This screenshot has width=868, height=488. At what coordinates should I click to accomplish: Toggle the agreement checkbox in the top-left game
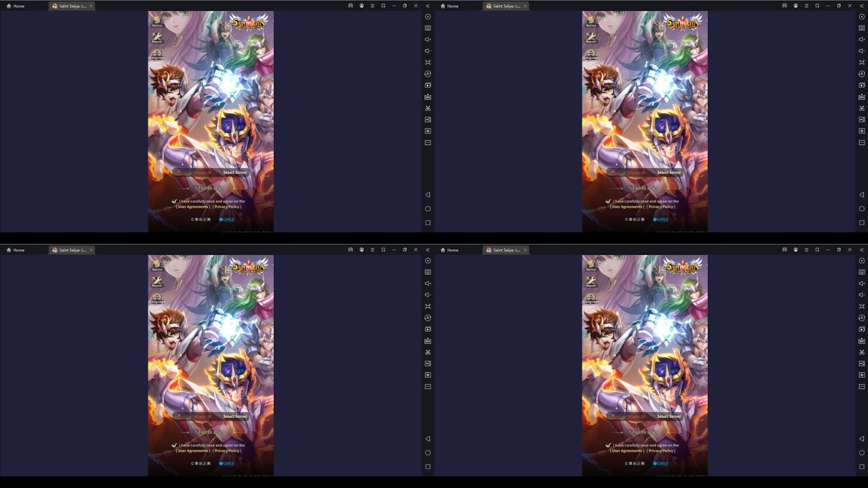pos(174,201)
